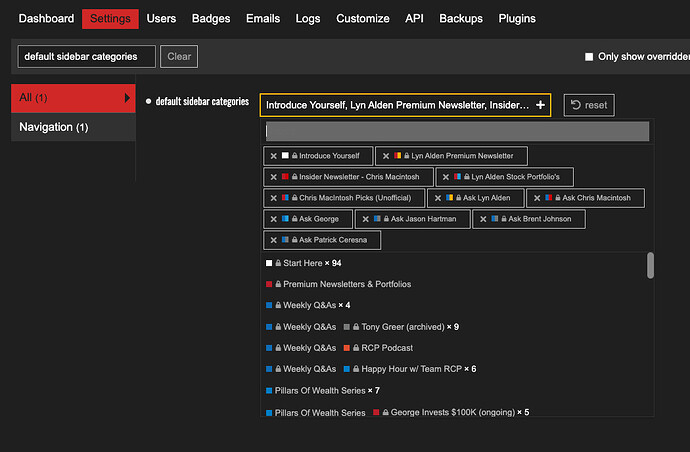Image resolution: width=690 pixels, height=452 pixels.
Task: Switch to the Plugins tab
Action: 517,18
